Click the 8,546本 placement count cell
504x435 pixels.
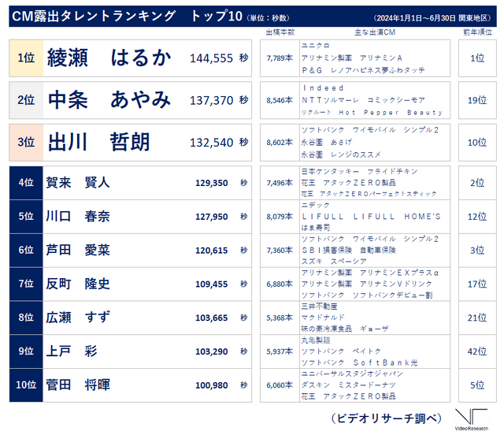[280, 100]
